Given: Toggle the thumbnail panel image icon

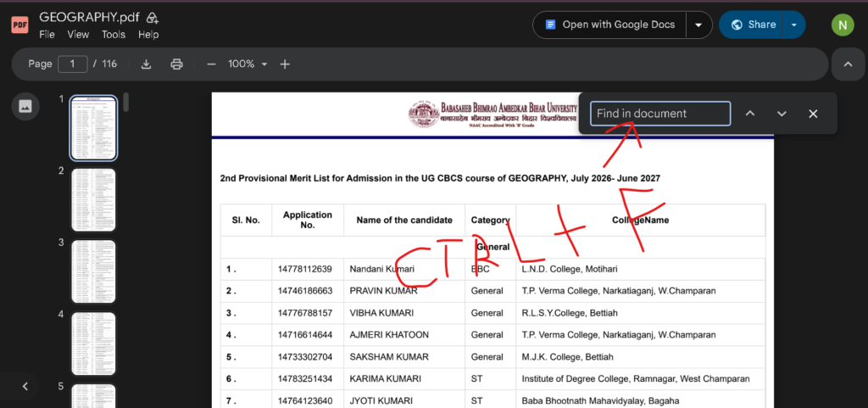Looking at the screenshot, I should [x=25, y=106].
